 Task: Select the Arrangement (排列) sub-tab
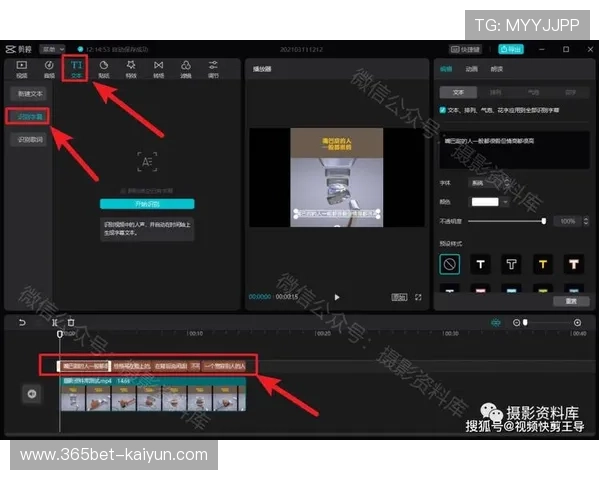tap(496, 92)
